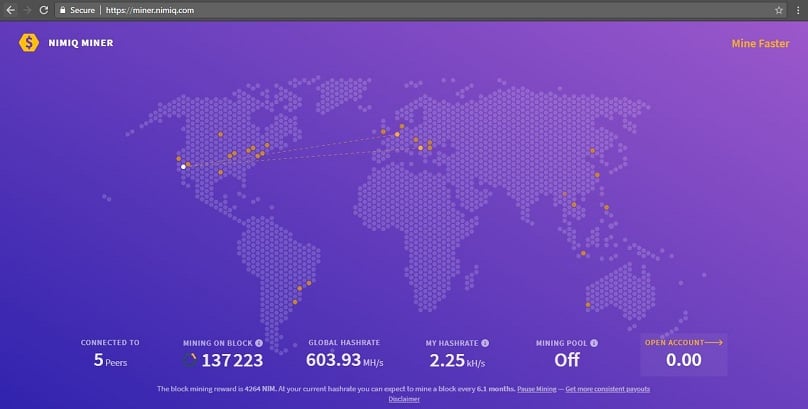Click the info icon beside Mining Pool
Viewport: 808px width, 409px height.
click(x=594, y=343)
